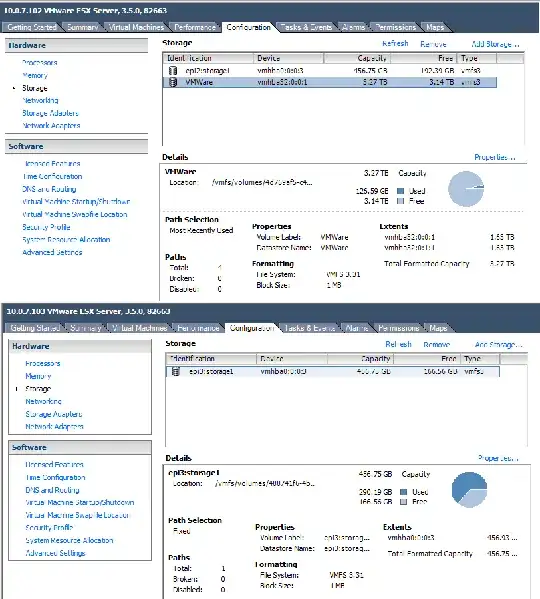The width and height of the screenshot is (540, 599).
Task: Click device vmhba32:0:0:1 in VMWare row
Action: (x=282, y=82)
